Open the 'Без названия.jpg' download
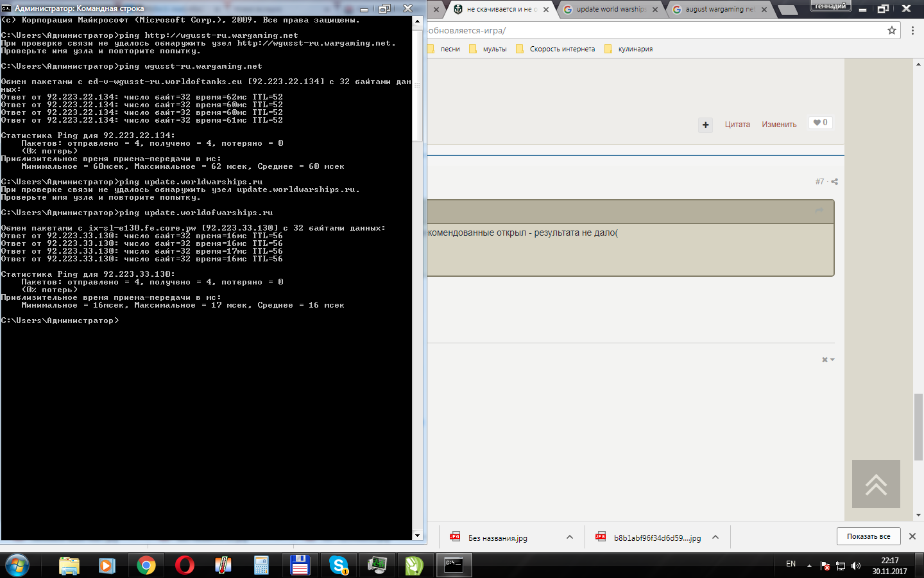The width and height of the screenshot is (924, 578). pos(497,538)
